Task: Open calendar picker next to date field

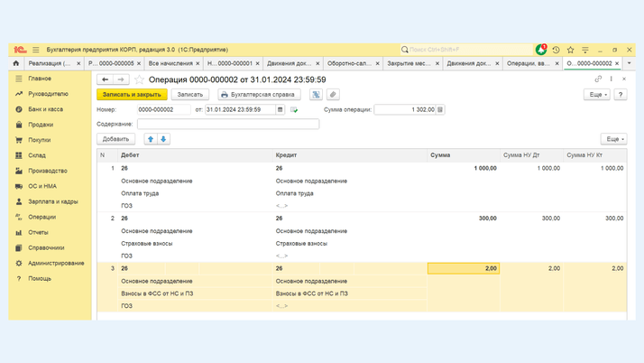Action: coord(281,109)
